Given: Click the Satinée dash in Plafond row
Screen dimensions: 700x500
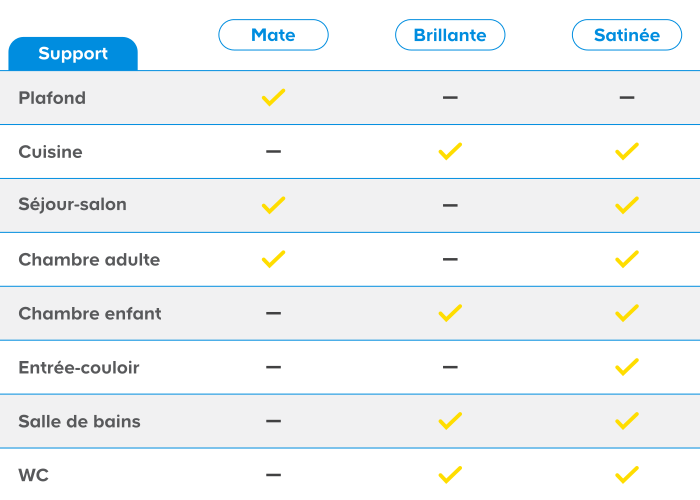Looking at the screenshot, I should (x=627, y=98).
